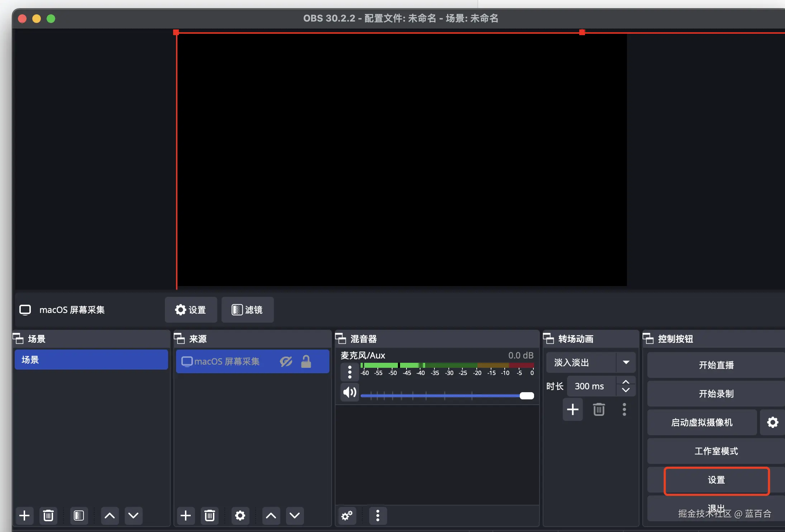785x532 pixels.
Task: Open advanced audio properties gears icon
Action: click(347, 516)
